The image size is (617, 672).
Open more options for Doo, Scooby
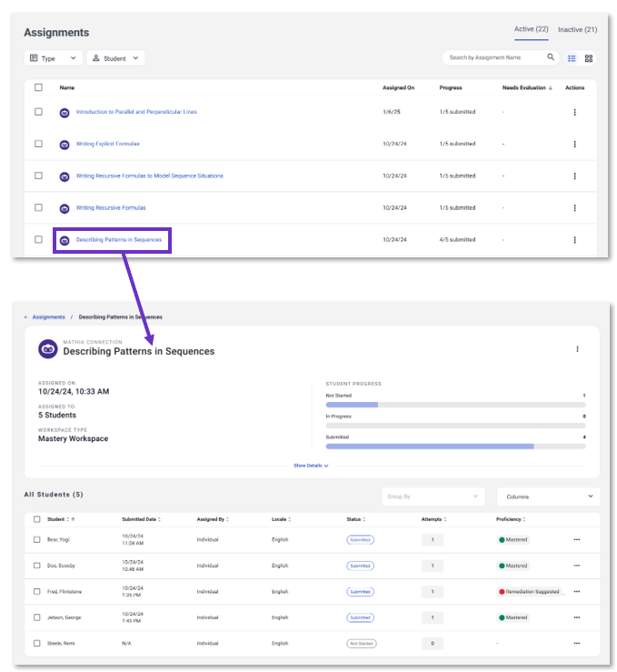tap(577, 566)
